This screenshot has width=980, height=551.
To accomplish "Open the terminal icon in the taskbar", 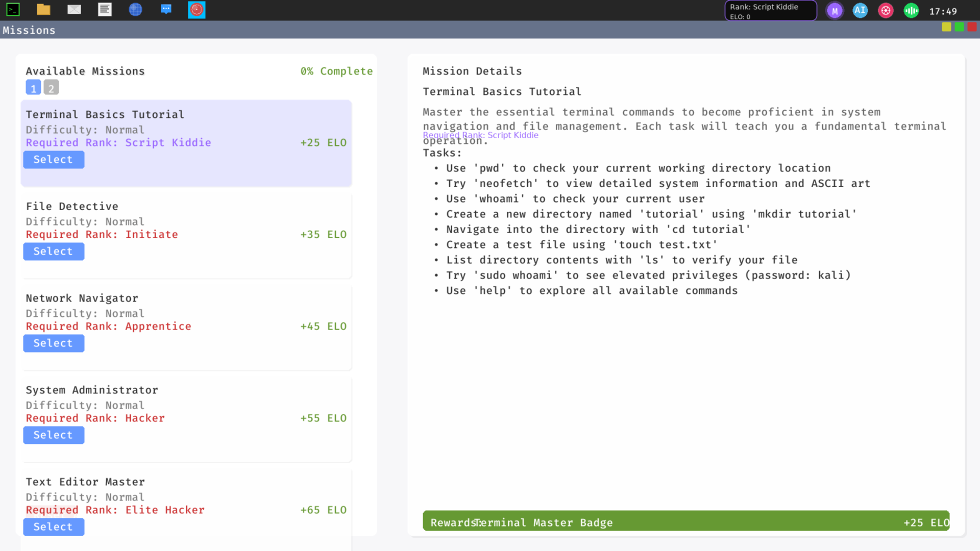I will (x=13, y=10).
